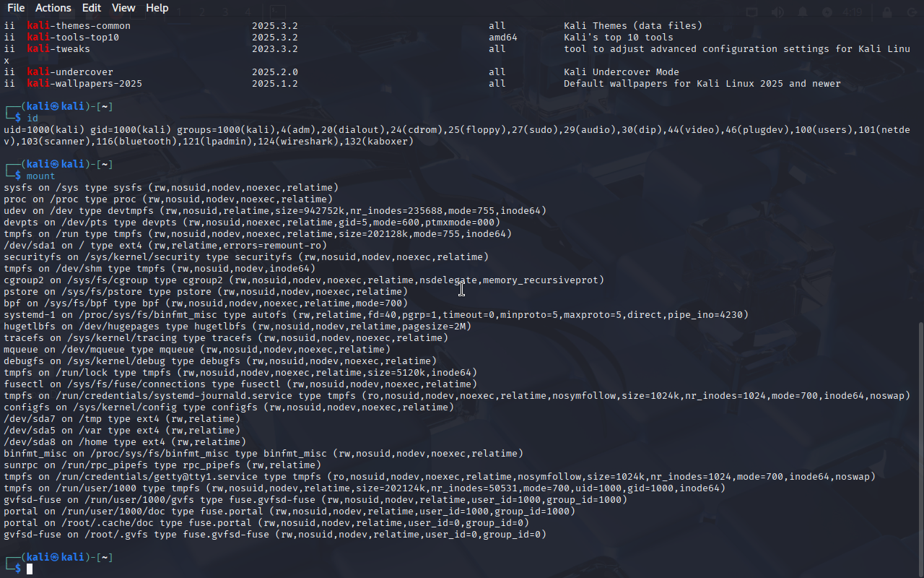The image size is (924, 578).
Task: Open the Actions menu
Action: coord(53,8)
